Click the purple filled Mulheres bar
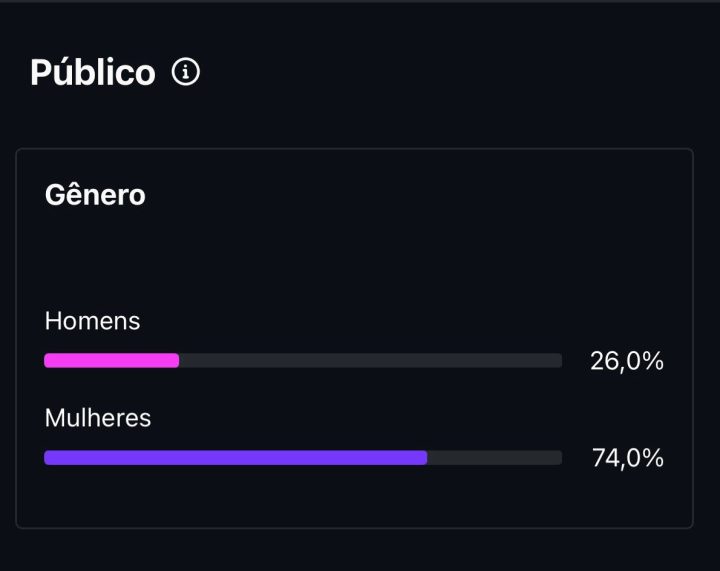720x571 pixels. tap(236, 458)
